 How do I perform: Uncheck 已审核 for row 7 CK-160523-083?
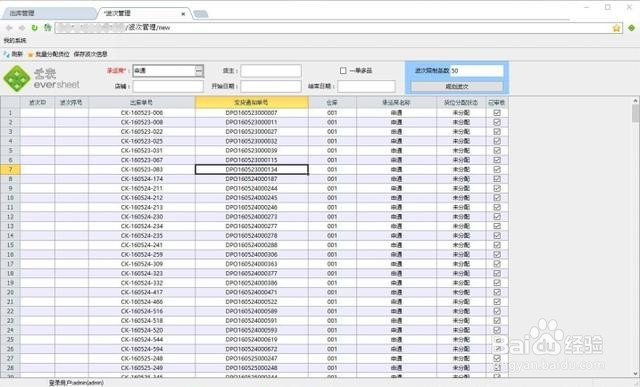[497, 169]
